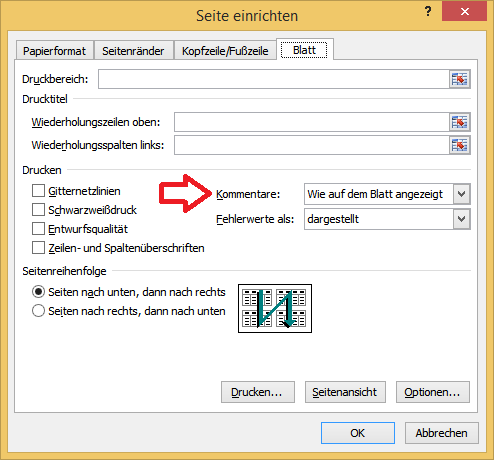Tick the Schwarzweißdruck checkbox
The image size is (494, 460).
coord(38,210)
